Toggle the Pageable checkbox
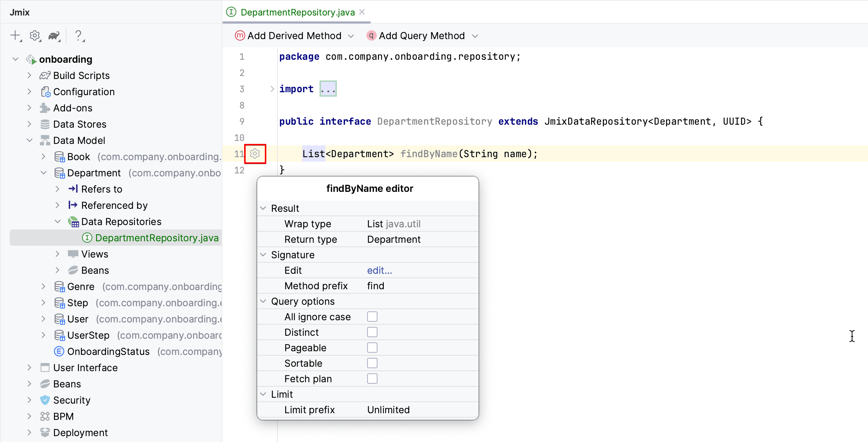Viewport: 868px width, 442px height. [x=372, y=348]
